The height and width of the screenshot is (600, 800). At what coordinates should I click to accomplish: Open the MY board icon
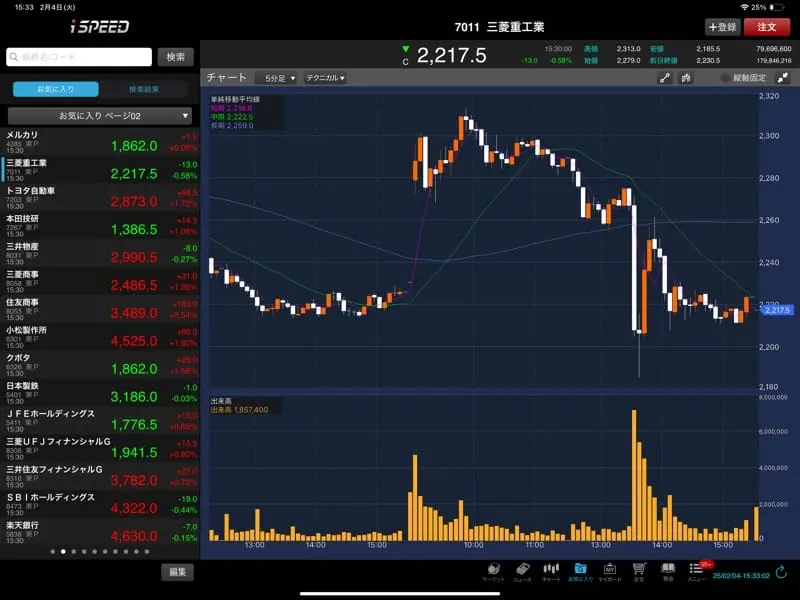(x=609, y=571)
